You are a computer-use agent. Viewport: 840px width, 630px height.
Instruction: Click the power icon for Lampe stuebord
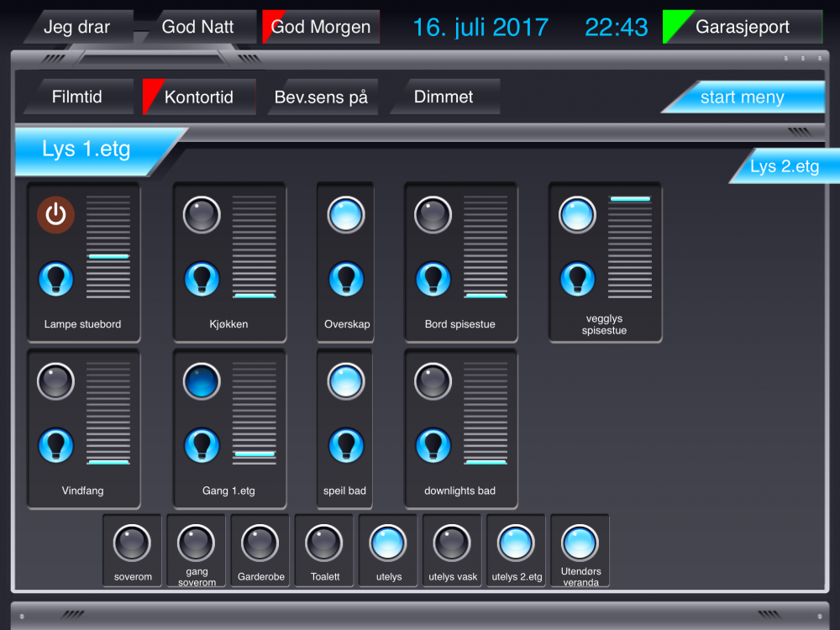click(55, 215)
